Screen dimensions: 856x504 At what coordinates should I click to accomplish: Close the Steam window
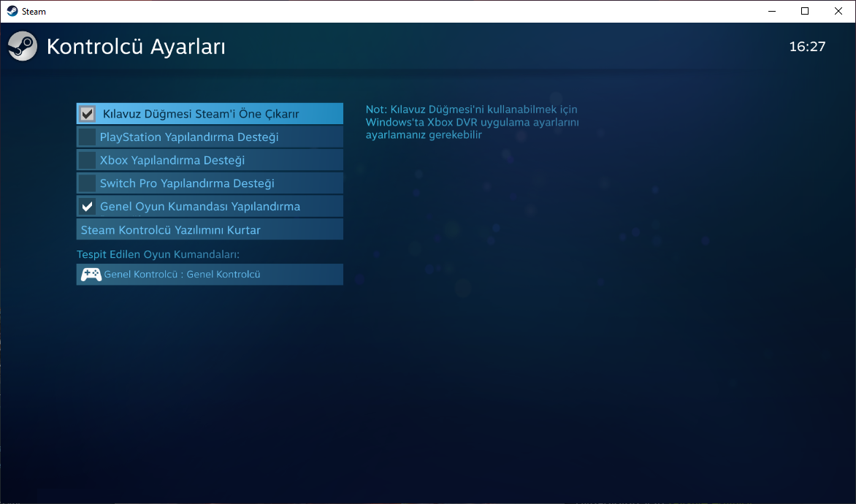point(838,11)
